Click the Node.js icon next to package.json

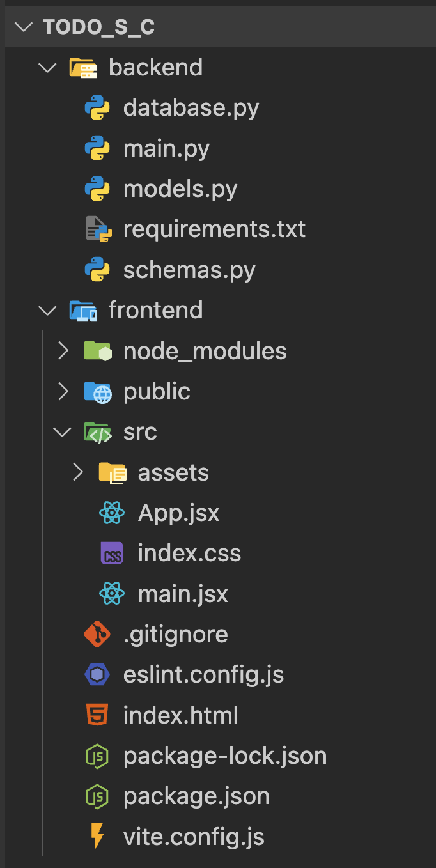coord(97,796)
